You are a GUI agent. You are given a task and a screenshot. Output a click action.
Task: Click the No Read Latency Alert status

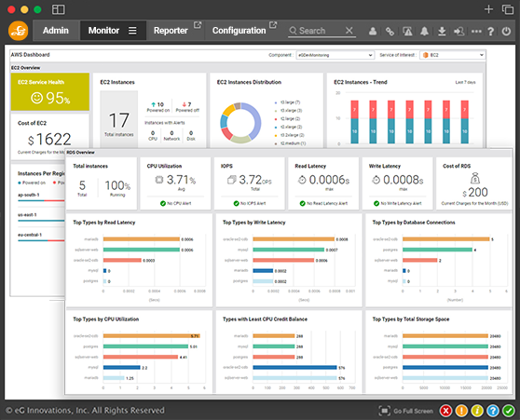pyautogui.click(x=323, y=204)
